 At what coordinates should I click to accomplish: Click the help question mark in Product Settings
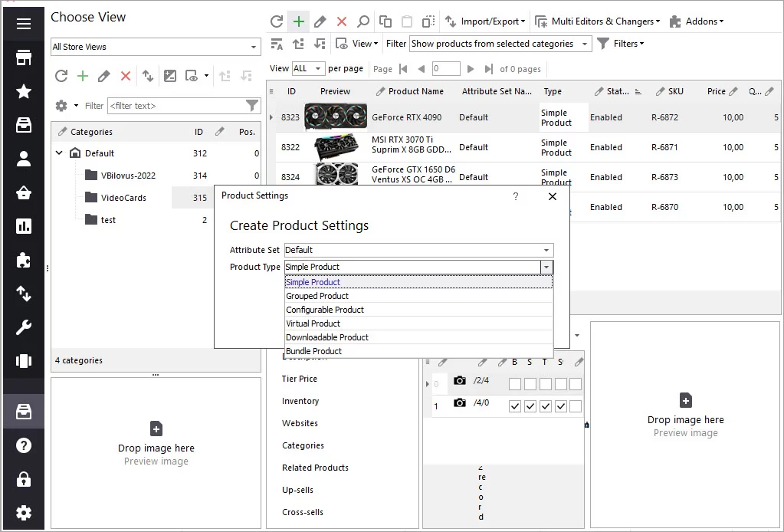pos(516,196)
